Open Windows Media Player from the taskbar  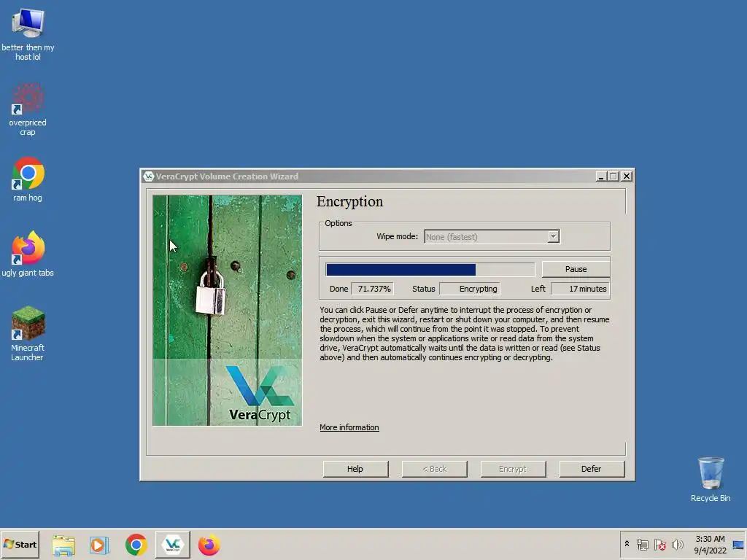pyautogui.click(x=99, y=545)
